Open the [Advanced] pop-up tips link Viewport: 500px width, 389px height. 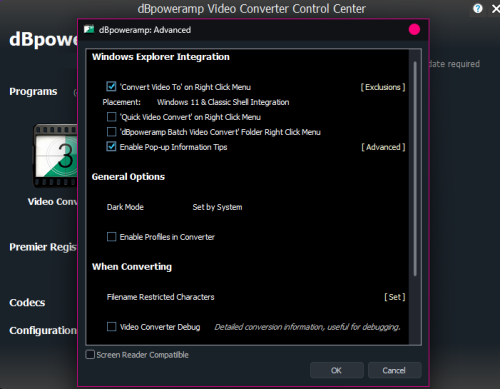pos(383,147)
